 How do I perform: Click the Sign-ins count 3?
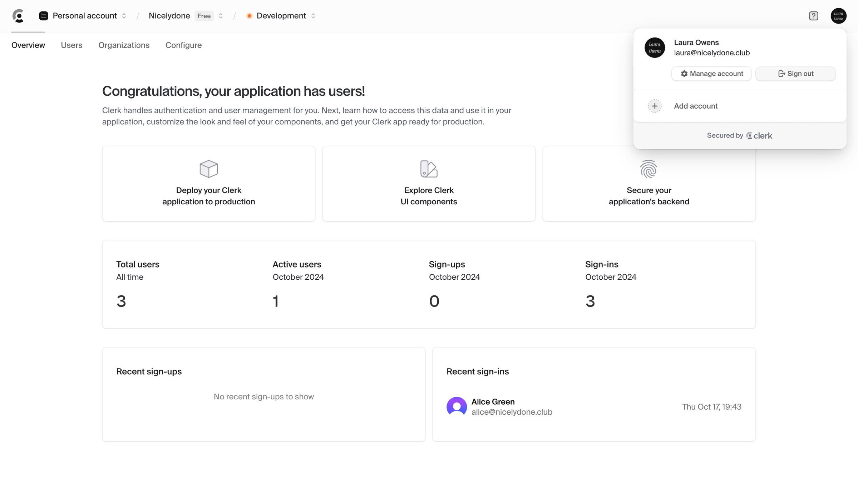590,301
